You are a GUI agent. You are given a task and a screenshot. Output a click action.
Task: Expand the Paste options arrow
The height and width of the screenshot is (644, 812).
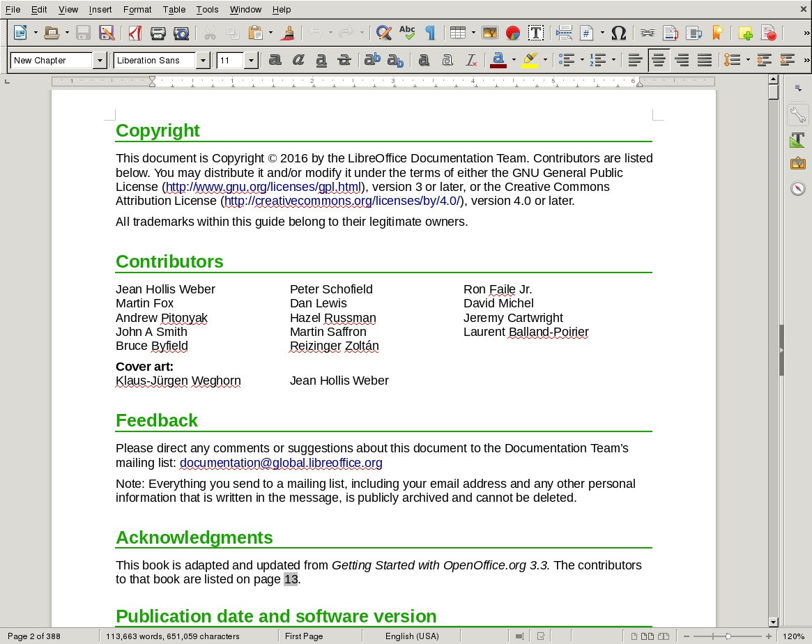coord(270,33)
